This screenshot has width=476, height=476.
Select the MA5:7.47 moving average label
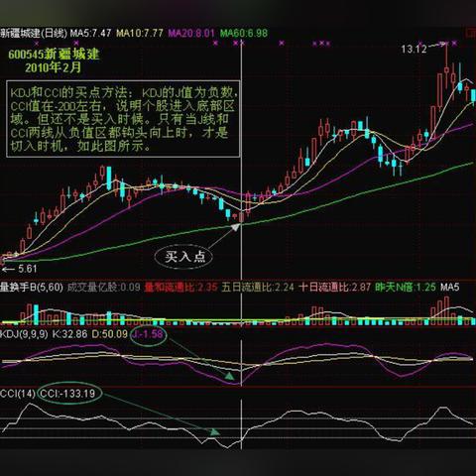(90, 33)
